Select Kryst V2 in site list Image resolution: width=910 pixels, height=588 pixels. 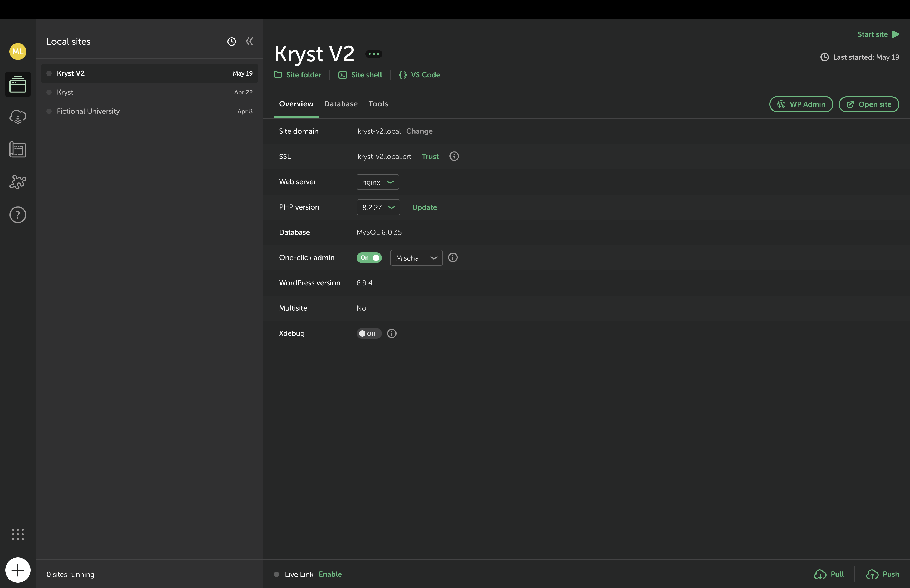(149, 73)
